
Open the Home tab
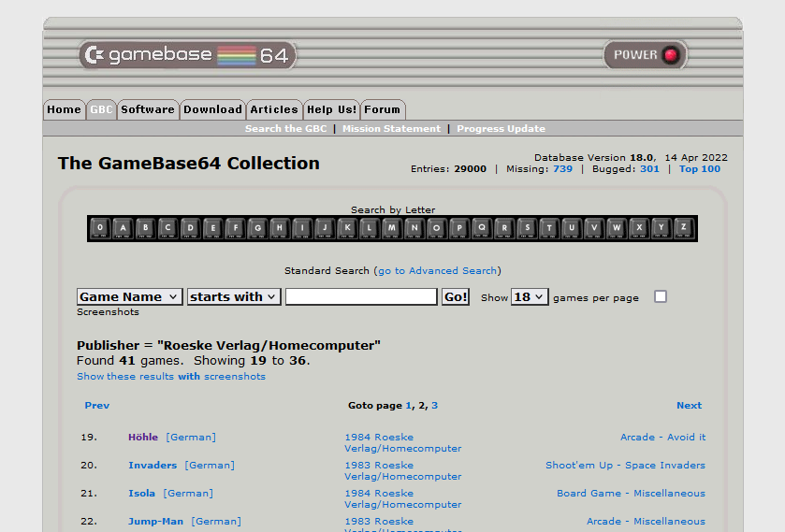pyautogui.click(x=64, y=109)
